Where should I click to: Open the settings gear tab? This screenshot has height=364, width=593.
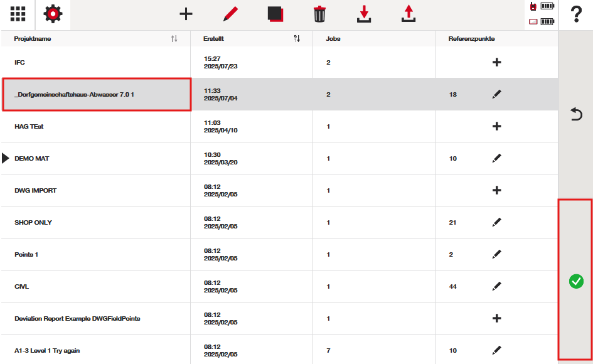click(x=53, y=14)
